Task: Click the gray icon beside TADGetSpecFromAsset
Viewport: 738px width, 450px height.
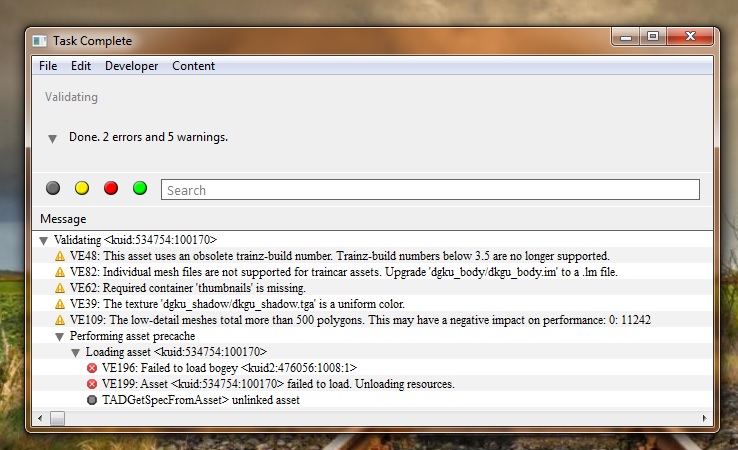Action: 92,400
